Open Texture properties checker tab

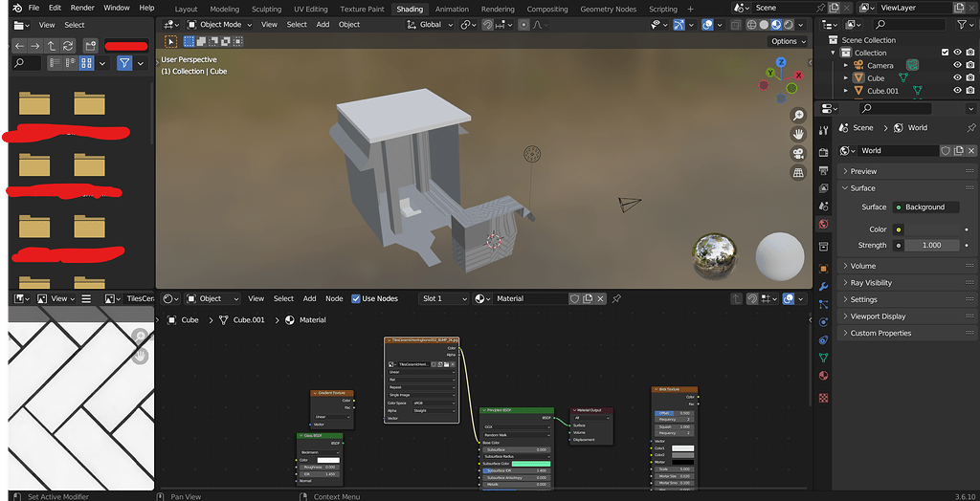(824, 398)
